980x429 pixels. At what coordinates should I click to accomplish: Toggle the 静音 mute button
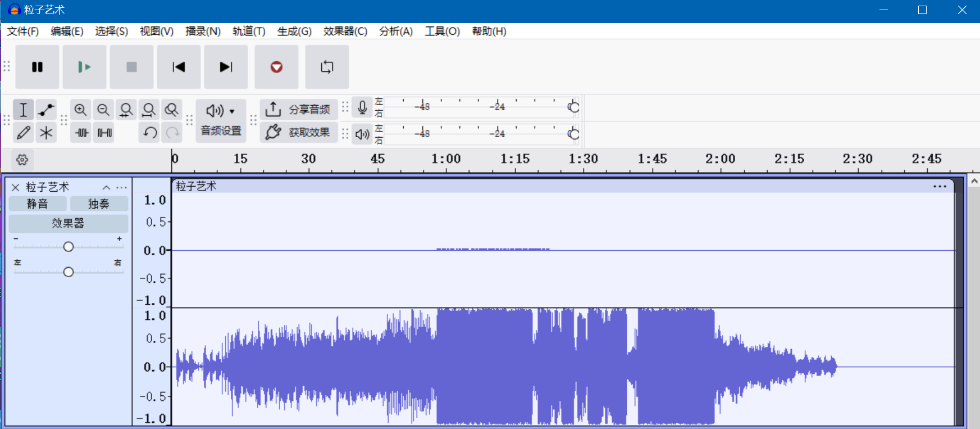[38, 204]
